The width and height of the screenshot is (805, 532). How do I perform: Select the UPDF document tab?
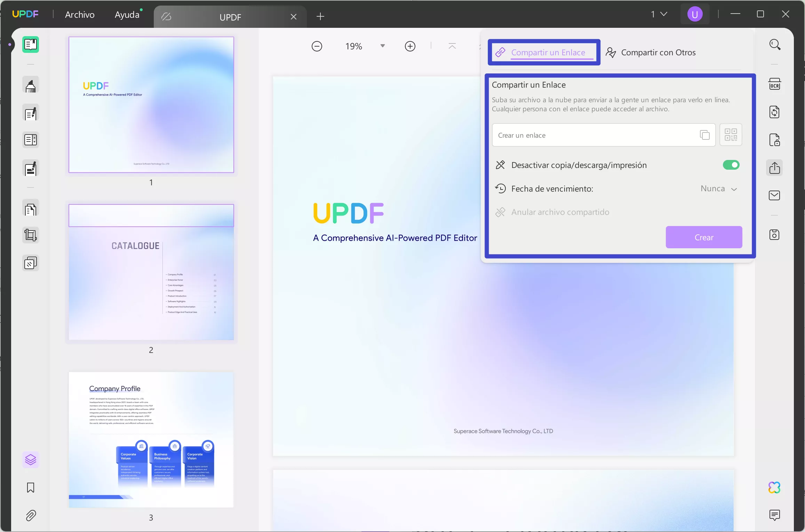[230, 17]
